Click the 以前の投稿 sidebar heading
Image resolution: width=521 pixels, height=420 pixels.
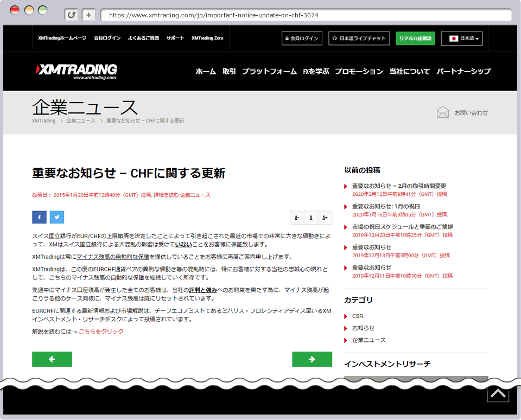pyautogui.click(x=362, y=170)
